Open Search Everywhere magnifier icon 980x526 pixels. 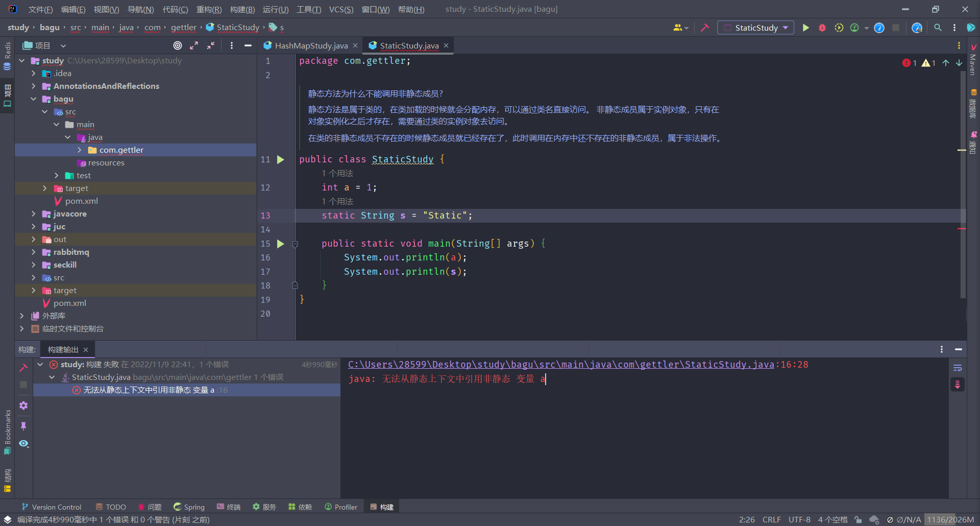(x=938, y=28)
